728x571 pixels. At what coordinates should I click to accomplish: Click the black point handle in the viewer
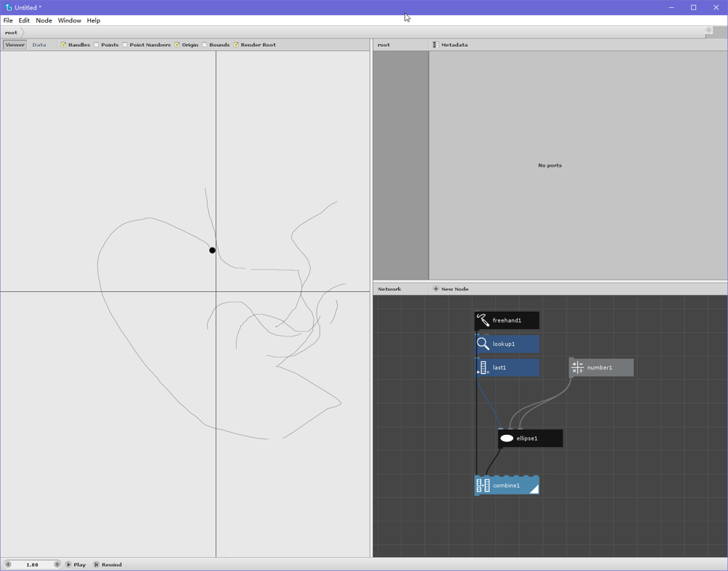pos(212,251)
